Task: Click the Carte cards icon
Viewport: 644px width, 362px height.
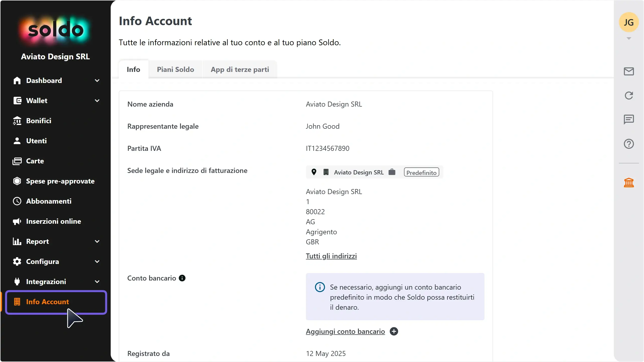Action: 17,161
